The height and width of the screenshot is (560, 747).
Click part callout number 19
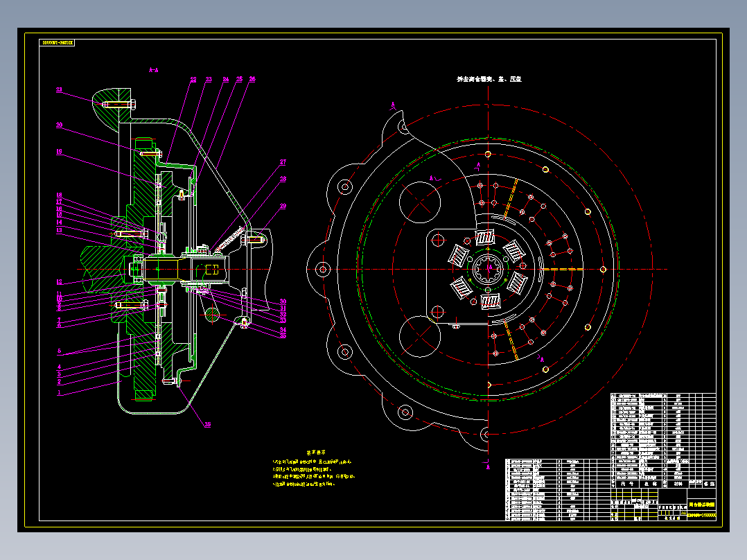[x=59, y=152]
